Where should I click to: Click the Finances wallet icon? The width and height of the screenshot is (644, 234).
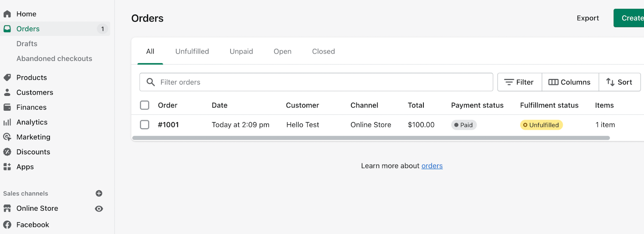(x=7, y=107)
